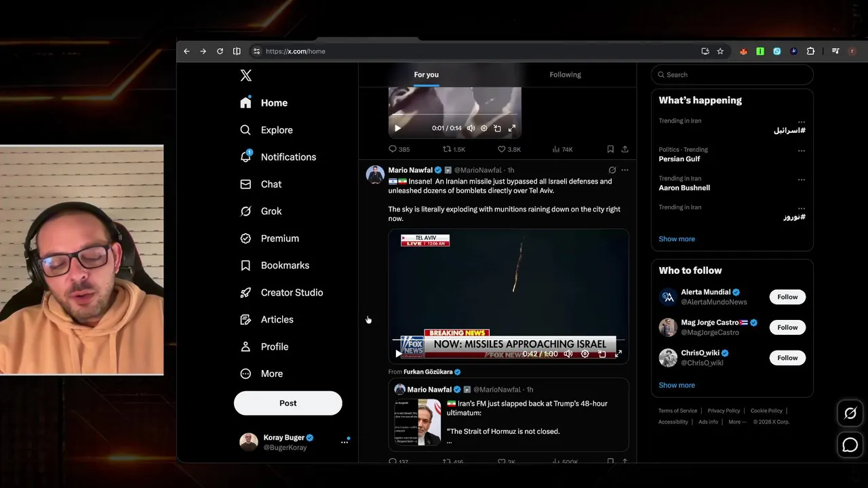Open Mario Nawfal display name link

click(x=410, y=170)
